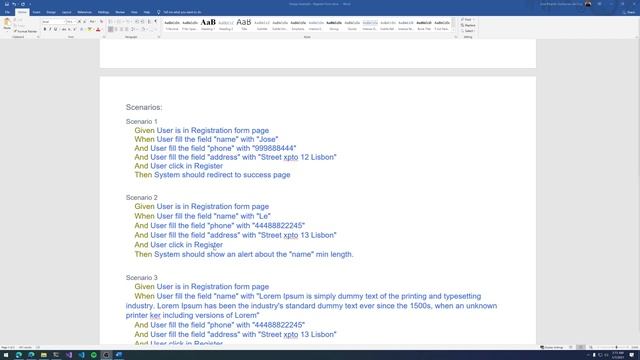Toggle Bold formatting

point(44,29)
